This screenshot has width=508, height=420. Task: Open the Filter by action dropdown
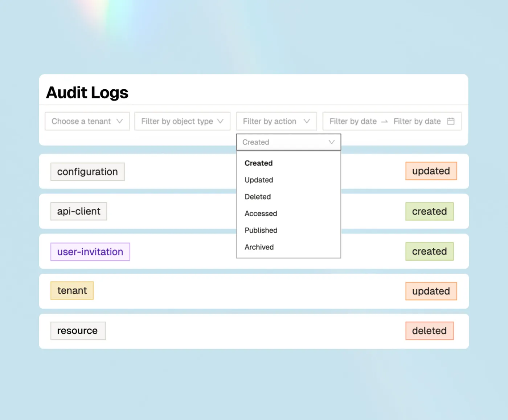[270, 121]
